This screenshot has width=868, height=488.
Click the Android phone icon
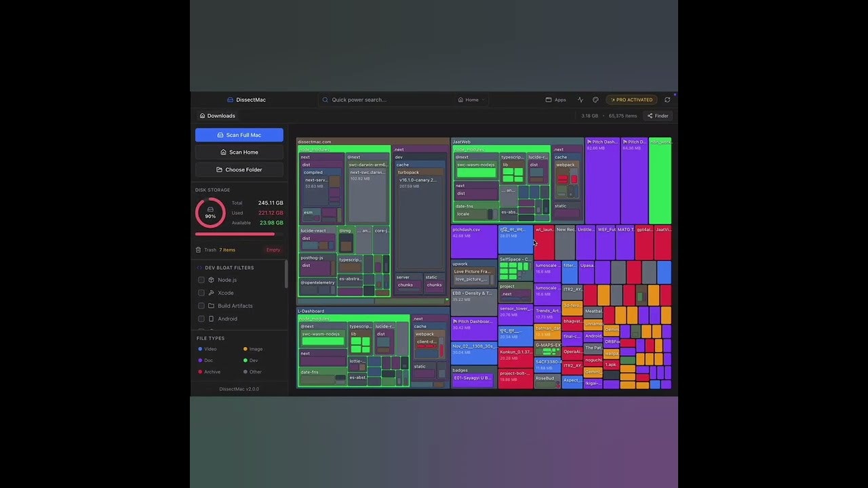point(211,319)
